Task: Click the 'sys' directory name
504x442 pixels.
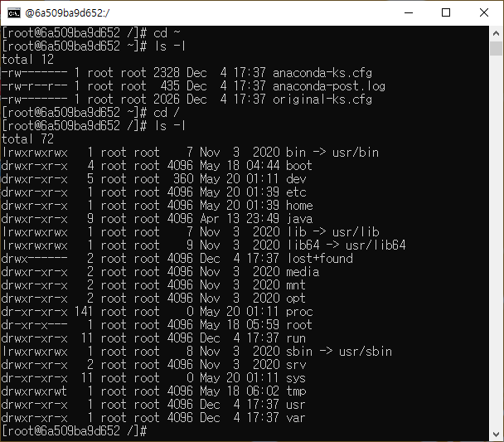Action: pos(296,378)
